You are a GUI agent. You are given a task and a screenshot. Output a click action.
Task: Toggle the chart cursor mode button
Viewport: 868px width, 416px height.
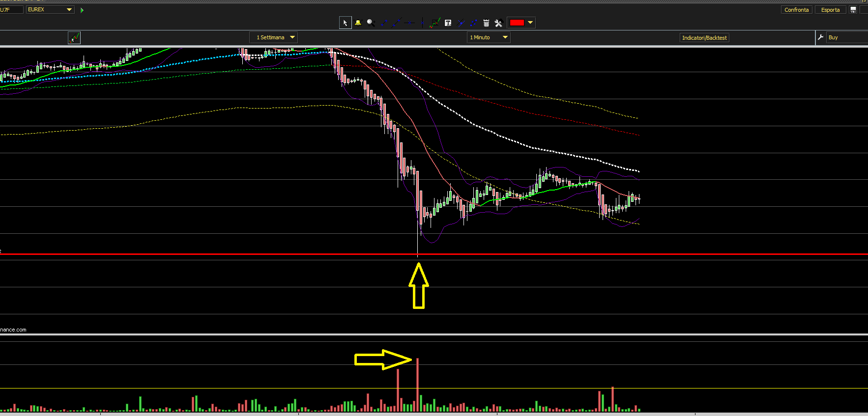click(x=74, y=38)
